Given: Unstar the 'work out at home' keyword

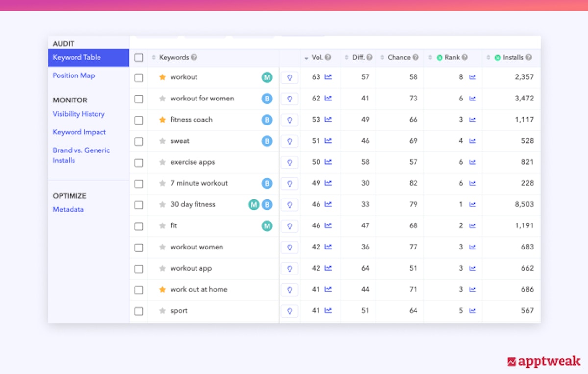Looking at the screenshot, I should coord(162,290).
